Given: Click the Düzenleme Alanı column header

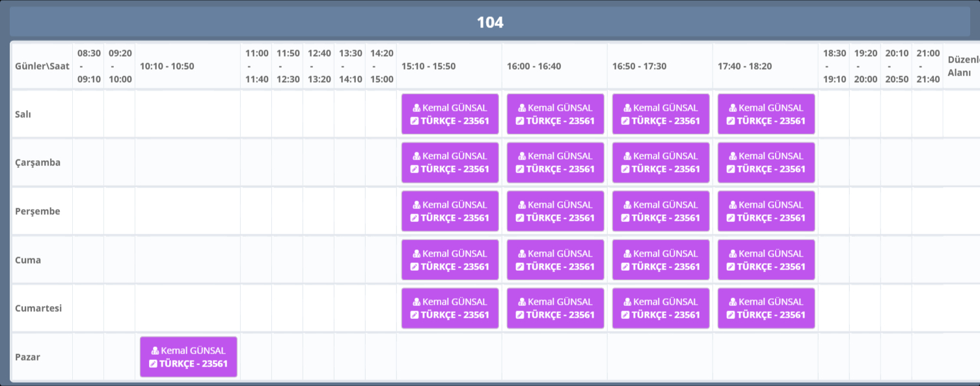Looking at the screenshot, I should [962, 66].
